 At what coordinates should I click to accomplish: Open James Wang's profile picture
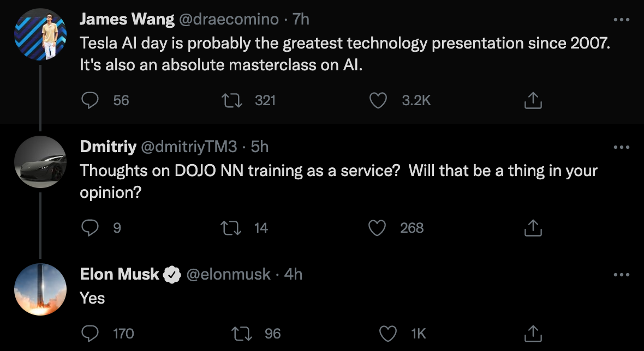tap(40, 34)
